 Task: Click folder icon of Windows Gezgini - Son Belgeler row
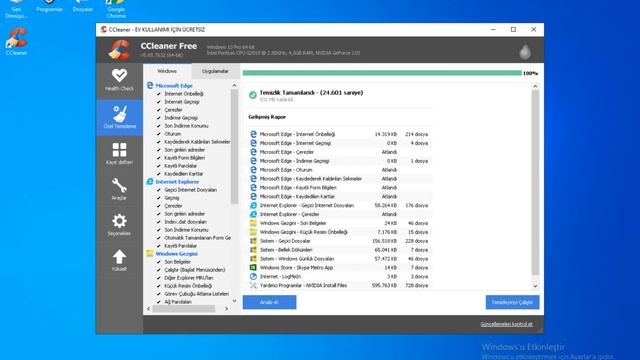click(253, 223)
